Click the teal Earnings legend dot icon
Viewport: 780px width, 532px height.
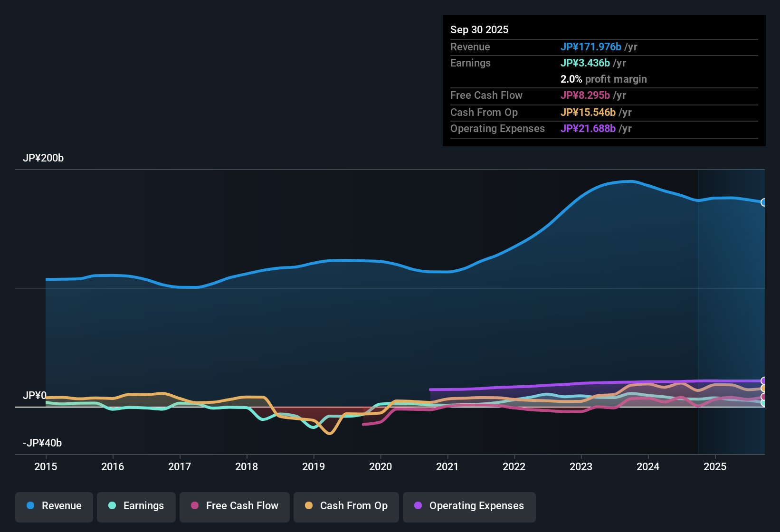pos(113,506)
